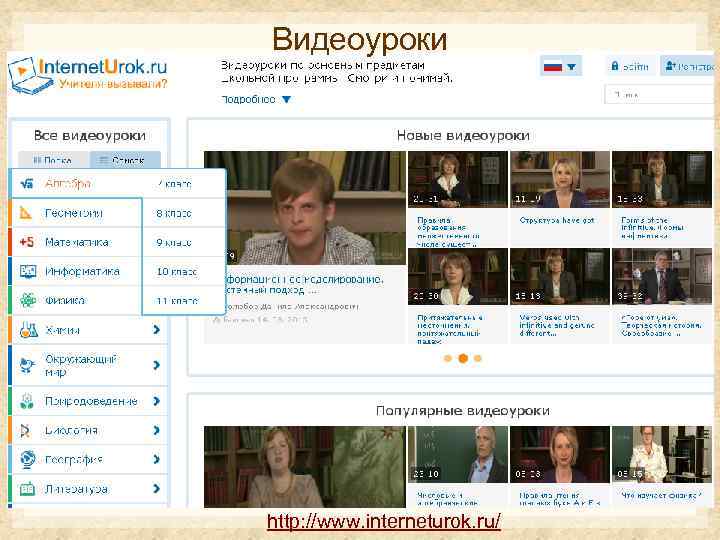
Task: Open the Математика subject row
Action: 76,242
